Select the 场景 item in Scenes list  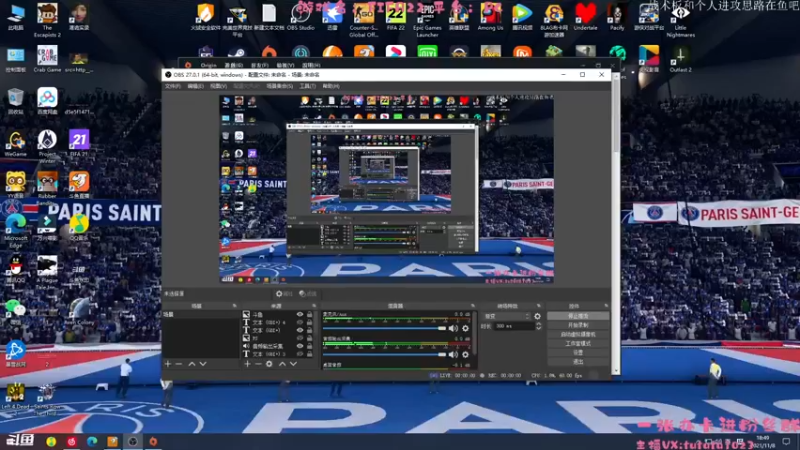click(x=201, y=315)
